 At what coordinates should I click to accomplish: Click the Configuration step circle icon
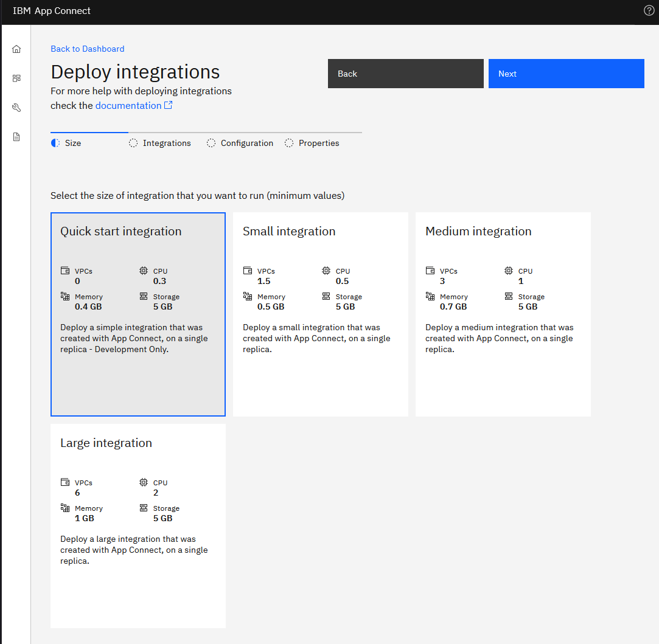pyautogui.click(x=211, y=144)
